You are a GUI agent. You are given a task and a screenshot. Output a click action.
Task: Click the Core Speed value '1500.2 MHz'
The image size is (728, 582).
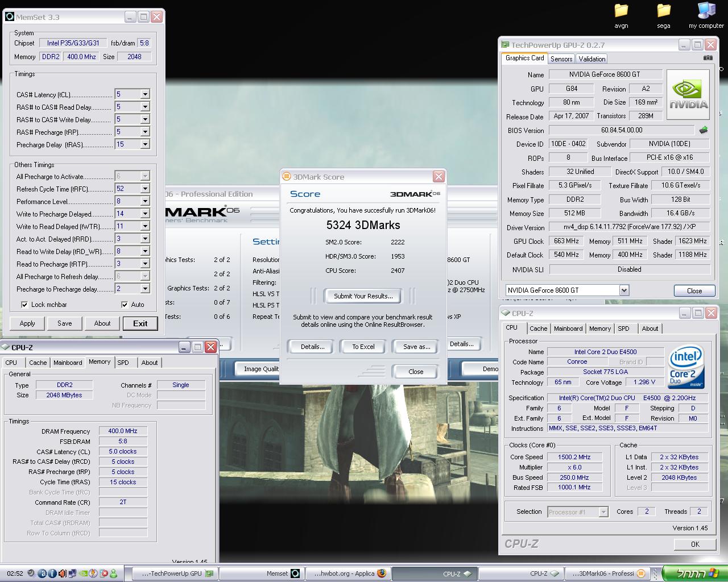[574, 457]
